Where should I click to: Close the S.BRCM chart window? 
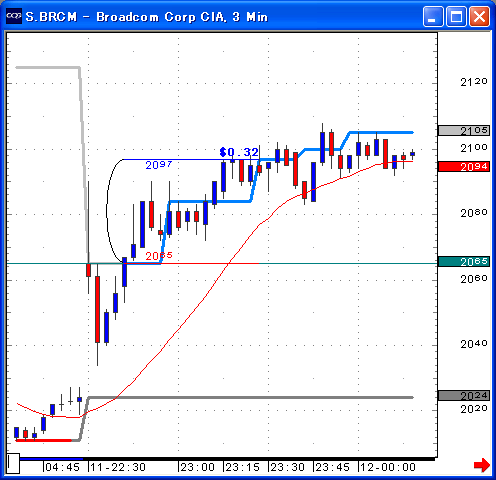click(x=479, y=16)
